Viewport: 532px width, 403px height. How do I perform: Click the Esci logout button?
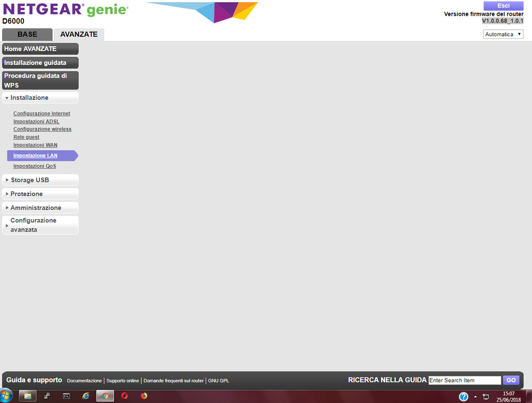pos(503,6)
